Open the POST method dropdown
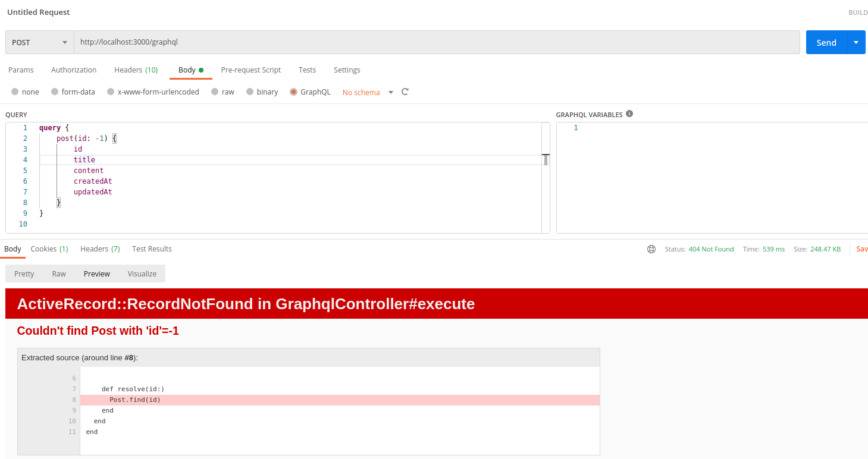 click(40, 42)
